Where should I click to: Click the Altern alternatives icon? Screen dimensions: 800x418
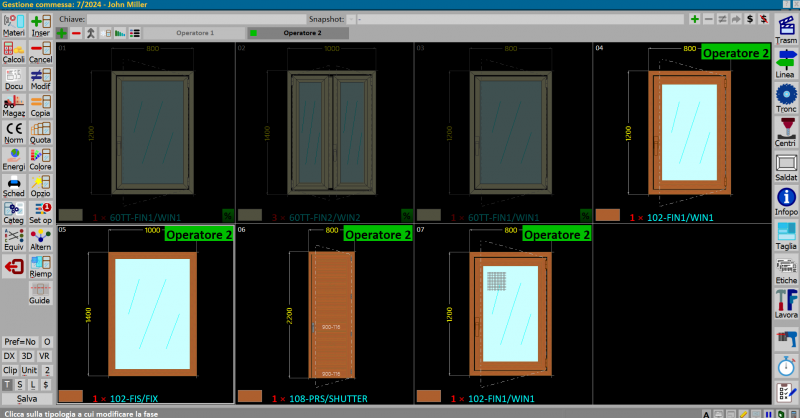40,240
